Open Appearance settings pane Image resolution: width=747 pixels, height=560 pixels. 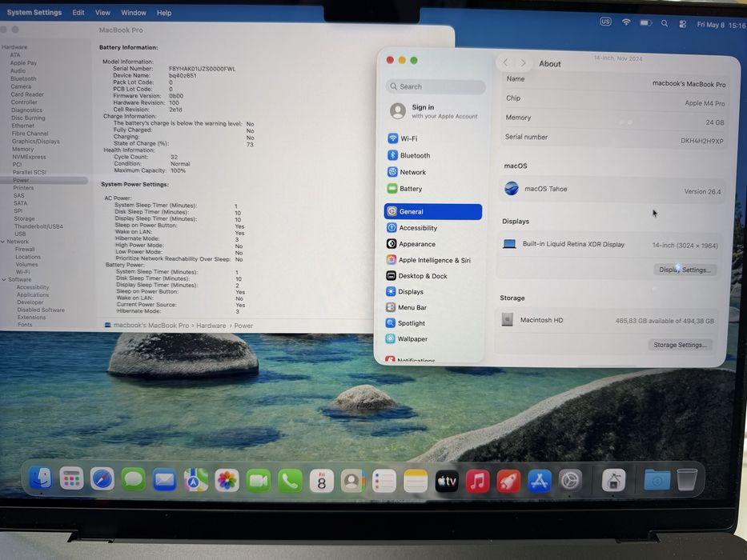click(x=433, y=244)
